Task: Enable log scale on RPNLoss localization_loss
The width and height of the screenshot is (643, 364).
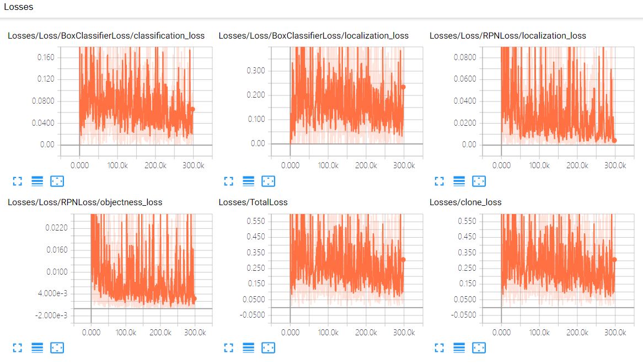Action: point(459,181)
